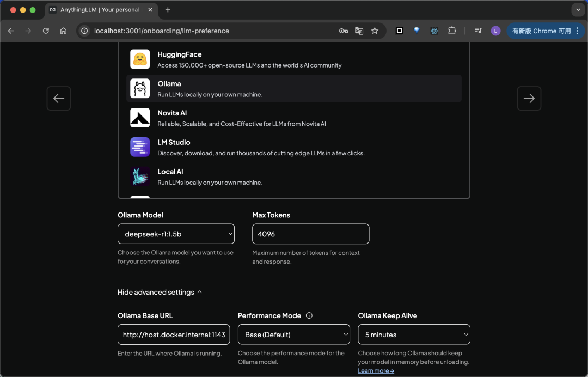Open the Ollama Keep Alive dropdown
The width and height of the screenshot is (588, 377).
point(414,335)
